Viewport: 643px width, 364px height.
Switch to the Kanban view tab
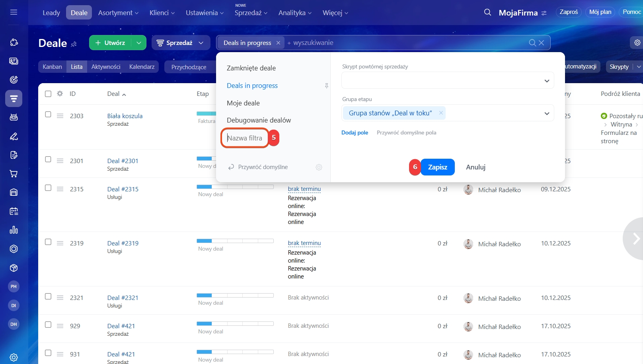point(52,67)
